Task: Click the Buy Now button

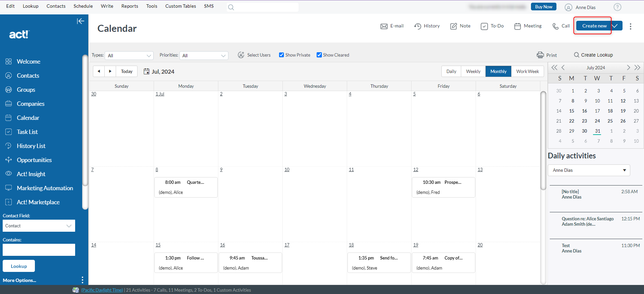Action: tap(543, 7)
